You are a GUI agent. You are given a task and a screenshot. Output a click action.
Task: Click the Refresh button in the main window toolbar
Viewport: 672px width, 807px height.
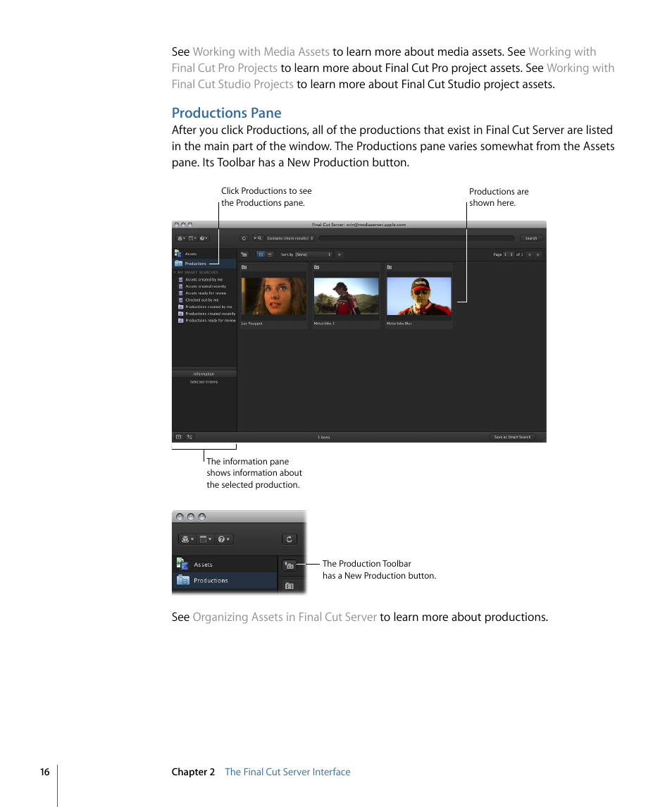point(244,238)
